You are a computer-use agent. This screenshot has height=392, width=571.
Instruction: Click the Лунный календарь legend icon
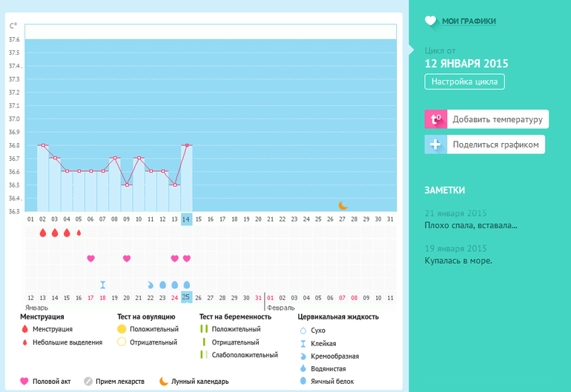(x=163, y=381)
